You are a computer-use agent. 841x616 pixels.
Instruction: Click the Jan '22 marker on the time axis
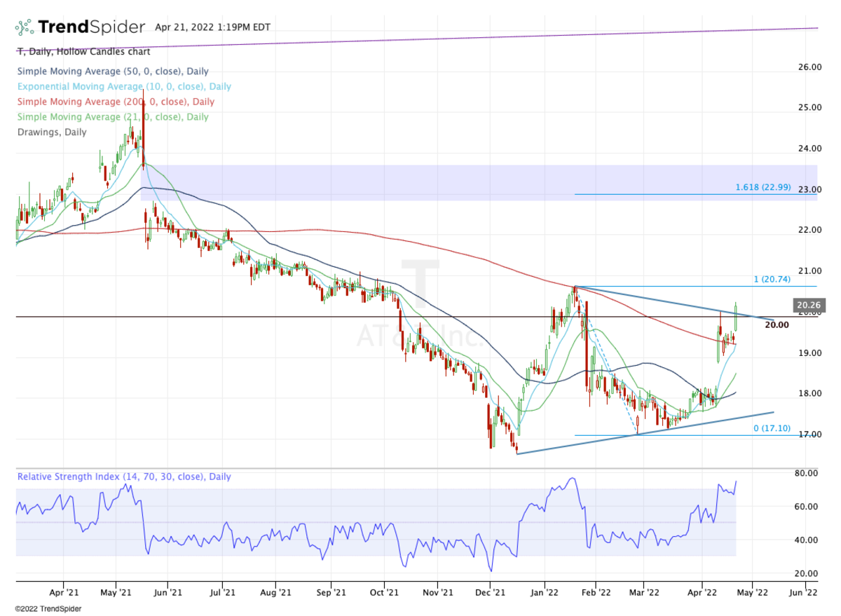[544, 592]
